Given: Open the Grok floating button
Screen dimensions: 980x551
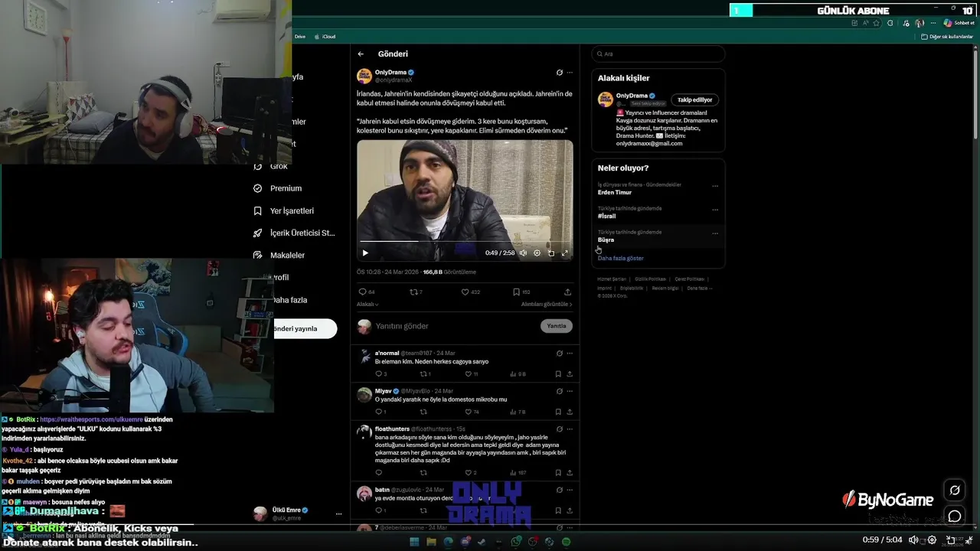Looking at the screenshot, I should (x=955, y=490).
